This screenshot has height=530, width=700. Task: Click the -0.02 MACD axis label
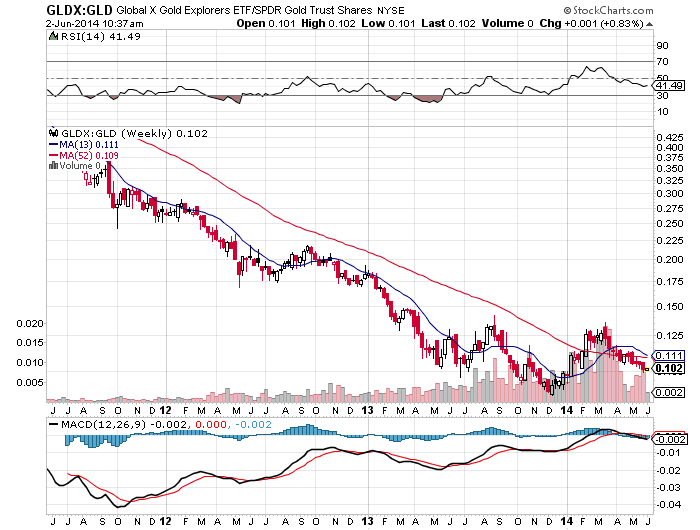pyautogui.click(x=669, y=471)
